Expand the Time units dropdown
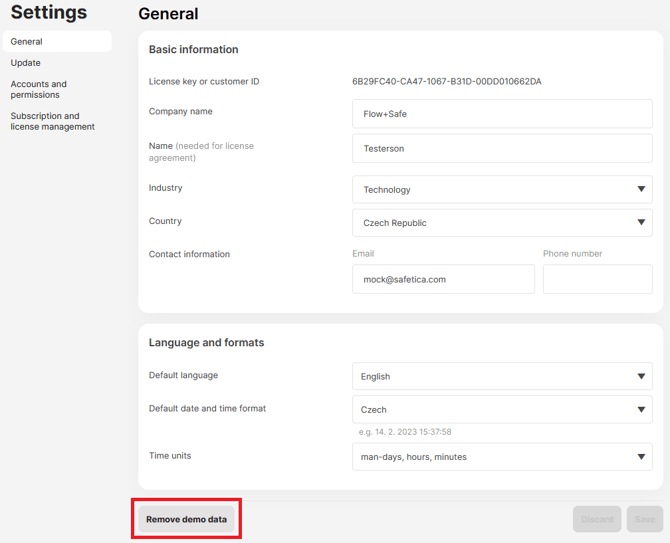Screen dimensions: 670x543 [x=501, y=457]
